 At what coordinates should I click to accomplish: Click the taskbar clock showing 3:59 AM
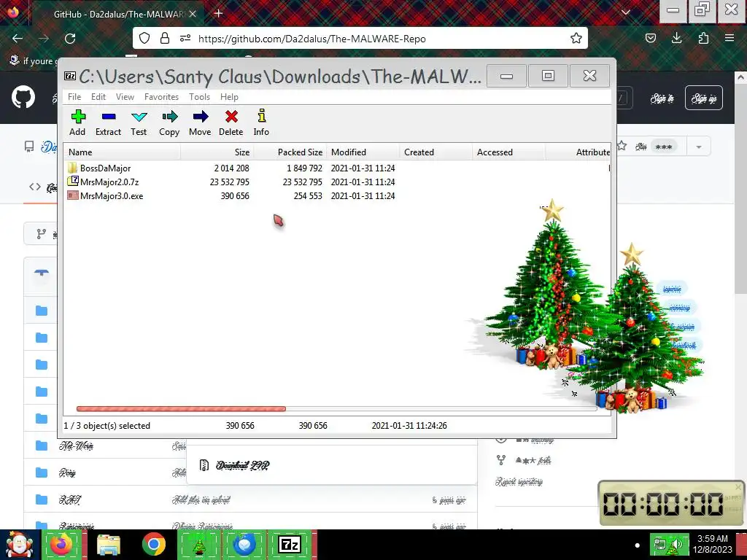[712, 544]
